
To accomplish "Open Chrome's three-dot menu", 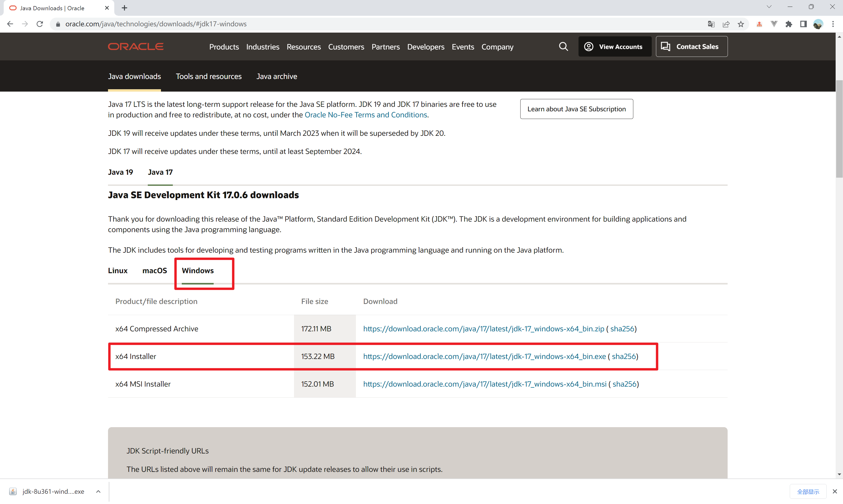I will tap(833, 24).
